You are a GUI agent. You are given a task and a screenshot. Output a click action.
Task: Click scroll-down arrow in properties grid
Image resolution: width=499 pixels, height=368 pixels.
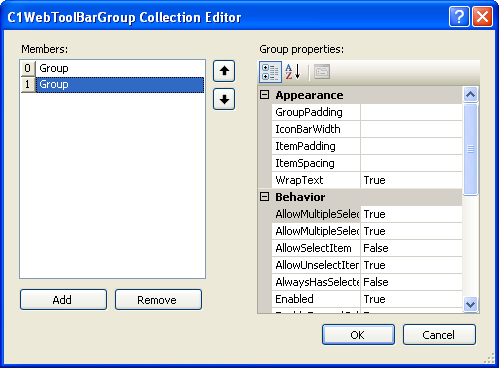(x=470, y=304)
